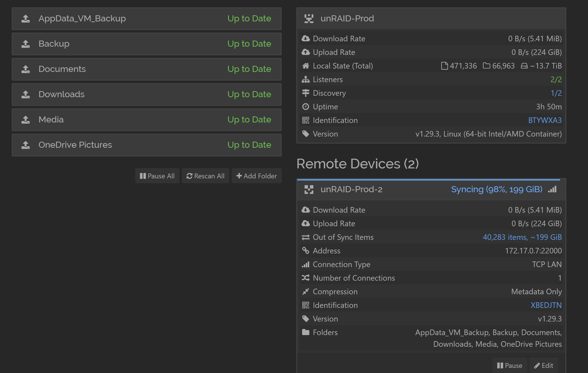Collapse the unRAID-Prod device panel

[x=431, y=18]
